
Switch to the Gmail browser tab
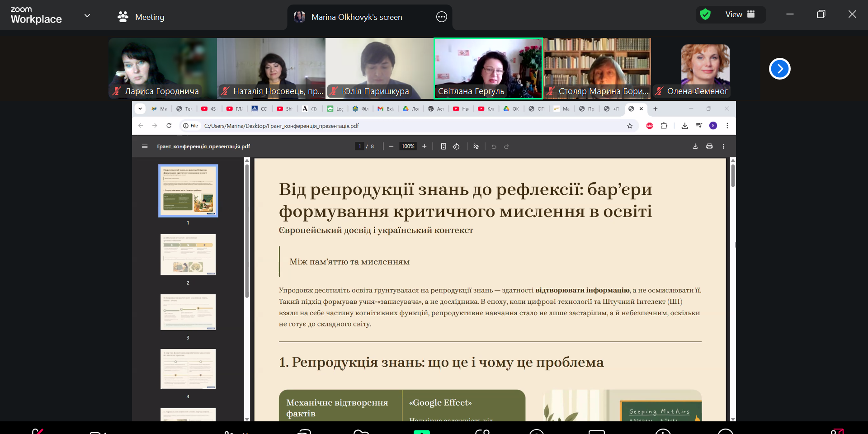[385, 108]
